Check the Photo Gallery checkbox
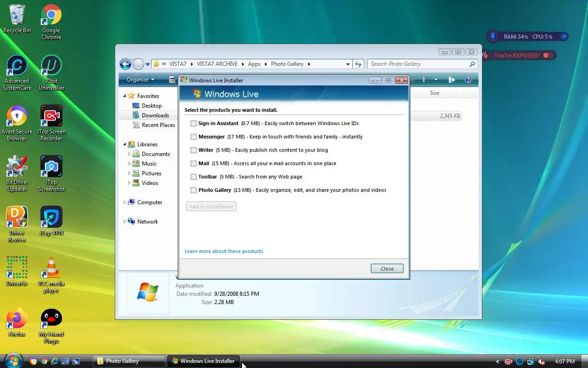Screen dimensions: 588x368 click(193, 190)
